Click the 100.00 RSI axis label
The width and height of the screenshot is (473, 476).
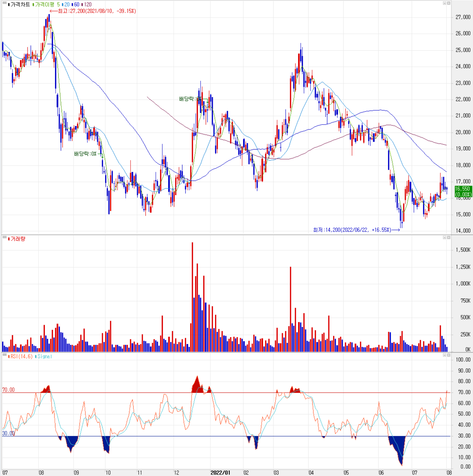(463, 360)
